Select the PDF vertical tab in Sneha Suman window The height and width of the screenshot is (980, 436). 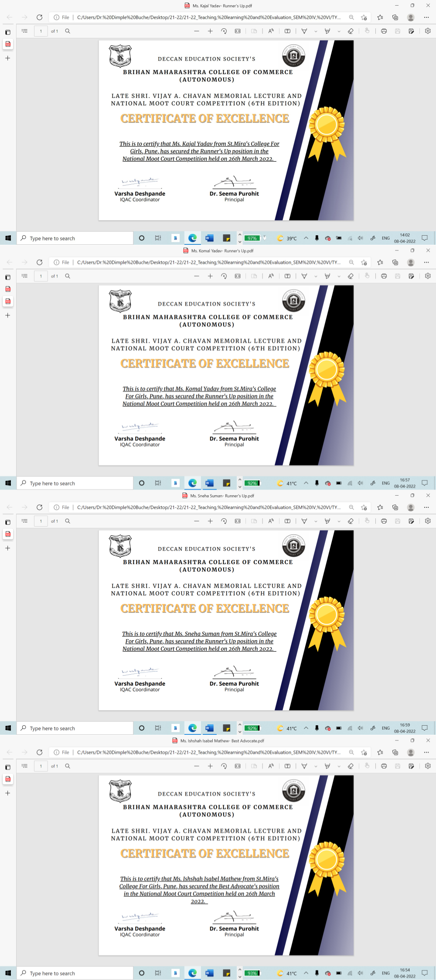pyautogui.click(x=8, y=534)
